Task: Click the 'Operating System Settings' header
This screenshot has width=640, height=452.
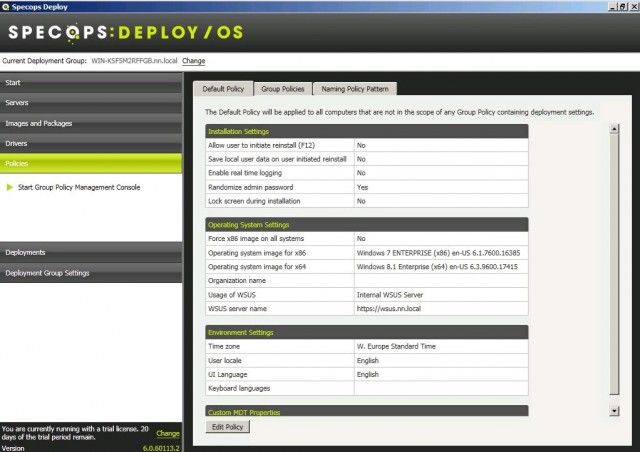Action: pos(367,225)
